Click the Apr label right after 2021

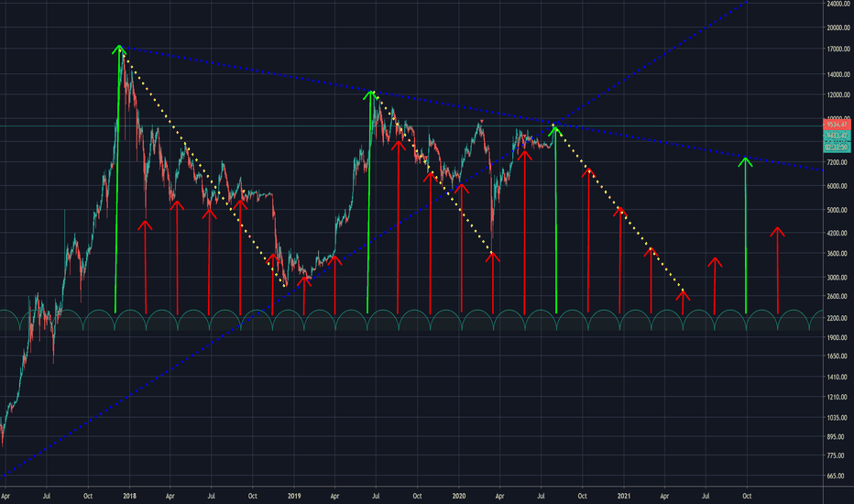664,497
